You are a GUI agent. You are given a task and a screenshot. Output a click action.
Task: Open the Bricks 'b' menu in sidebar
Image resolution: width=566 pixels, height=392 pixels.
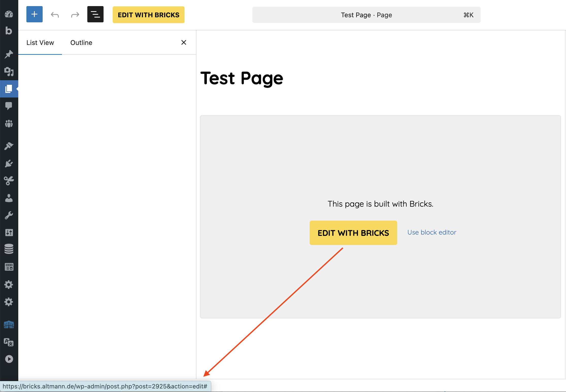[x=9, y=31]
